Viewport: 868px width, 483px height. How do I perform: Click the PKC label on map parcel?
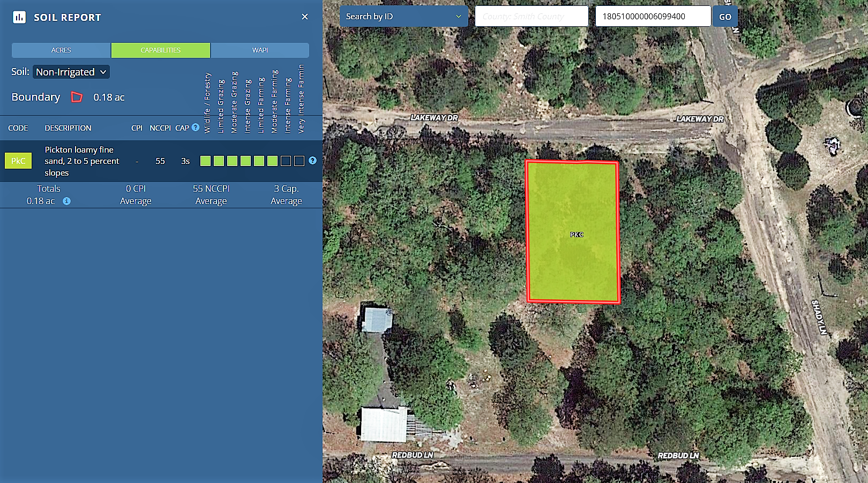point(577,235)
